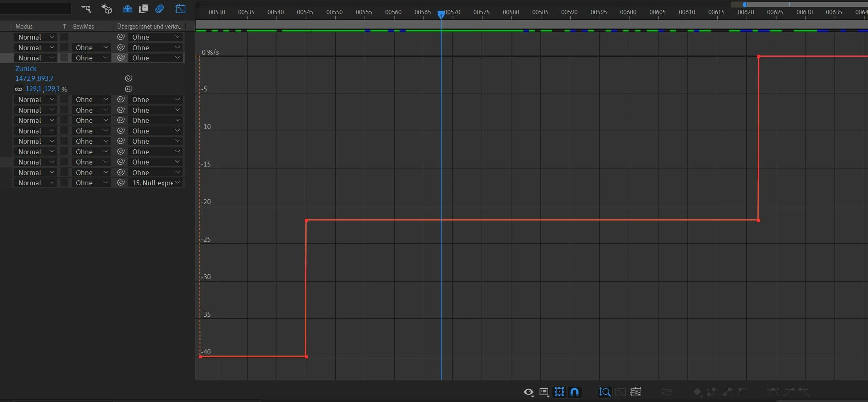Toggle the preserve transparency box in the topmost row

pos(64,37)
